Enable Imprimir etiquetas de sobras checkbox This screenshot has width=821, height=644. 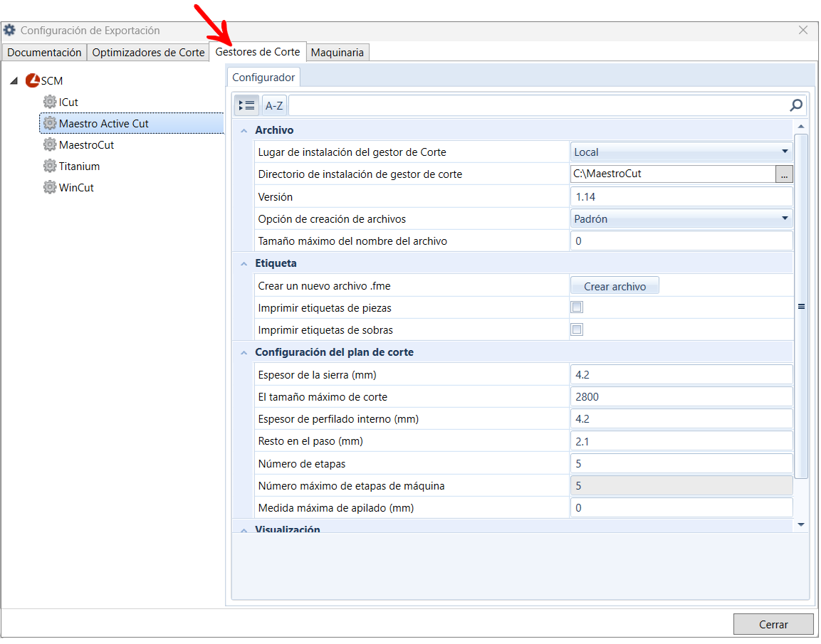click(577, 329)
